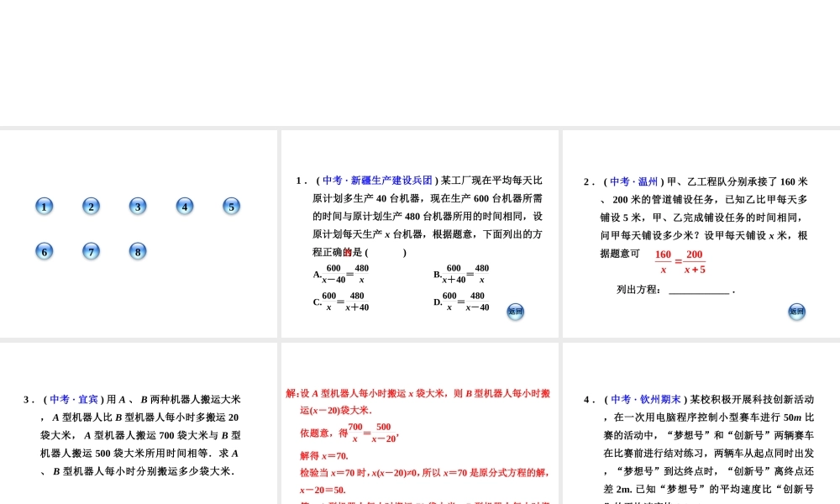Click the blue number 3 navigation button
Screen dimensions: 840x504
click(x=138, y=206)
